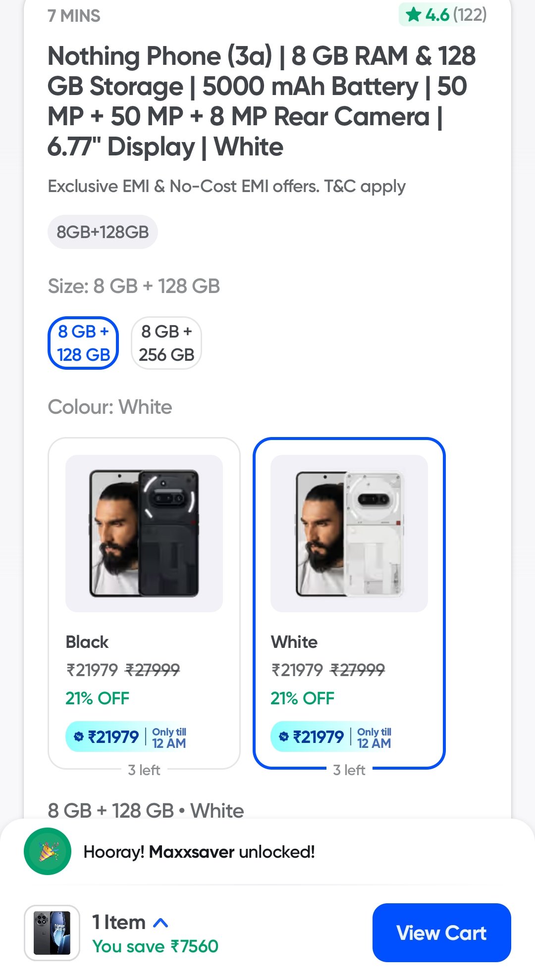
Task: Tap the '1 Item' cart summary label
Action: pyautogui.click(x=119, y=923)
